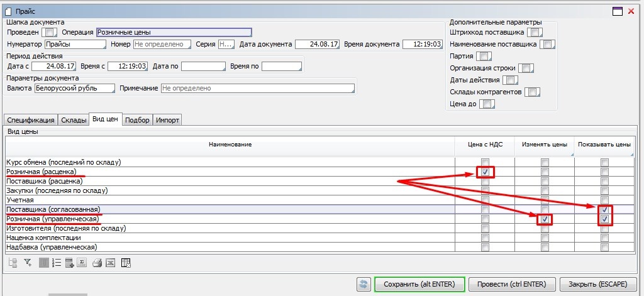The width and height of the screenshot is (644, 296).
Task: Click the Excel export icon
Action: coord(111,263)
